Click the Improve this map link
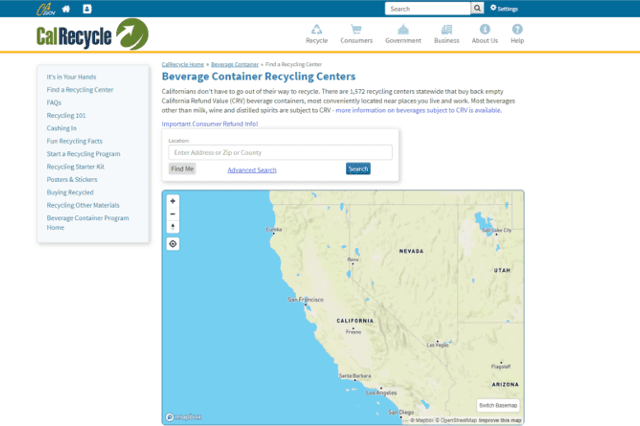 (x=500, y=420)
